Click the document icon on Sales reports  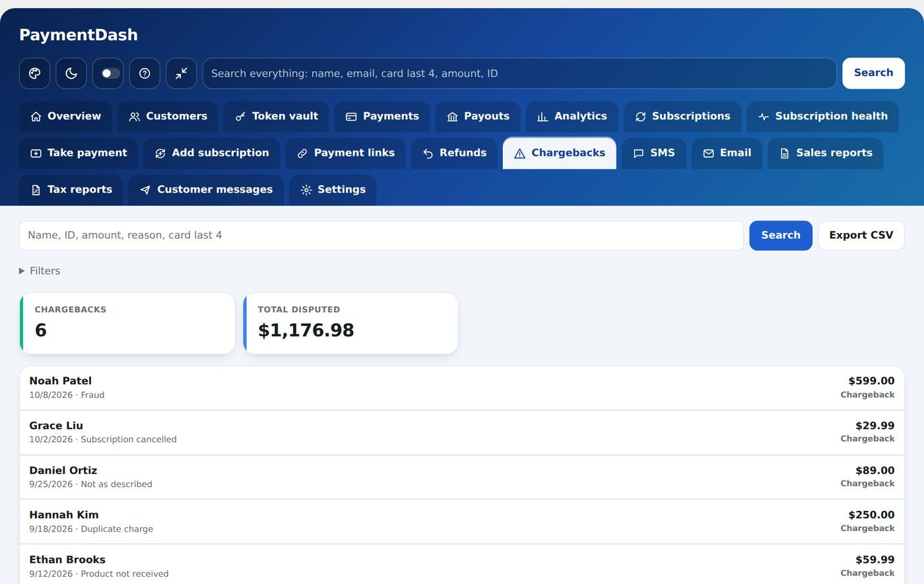pos(785,154)
